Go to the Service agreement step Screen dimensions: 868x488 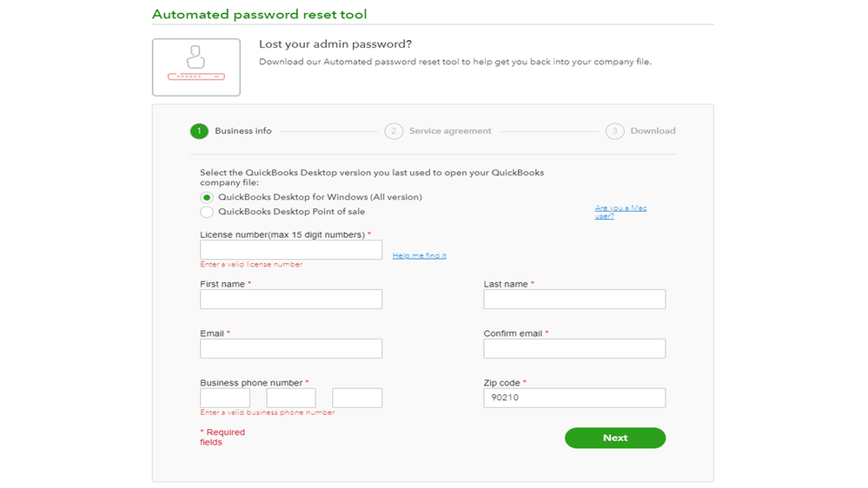[450, 131]
